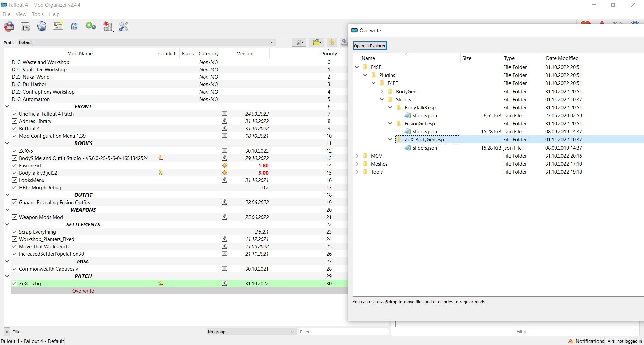Open the Tools menu

point(38,14)
